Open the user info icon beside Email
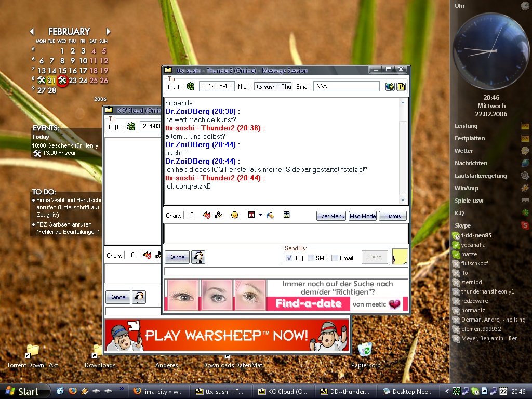 [401, 86]
